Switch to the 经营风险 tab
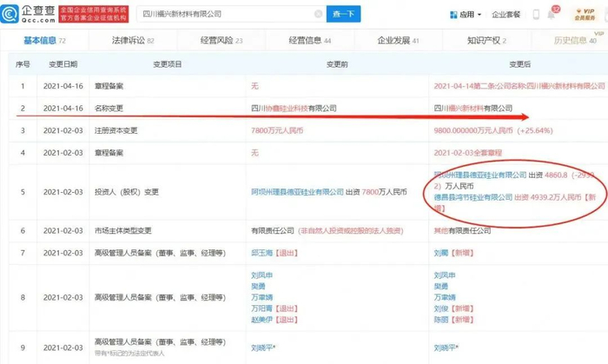The height and width of the screenshot is (364, 608). tap(221, 40)
